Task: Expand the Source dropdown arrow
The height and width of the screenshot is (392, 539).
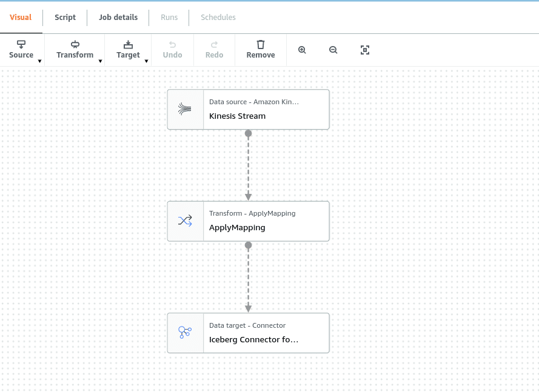Action: 39,61
